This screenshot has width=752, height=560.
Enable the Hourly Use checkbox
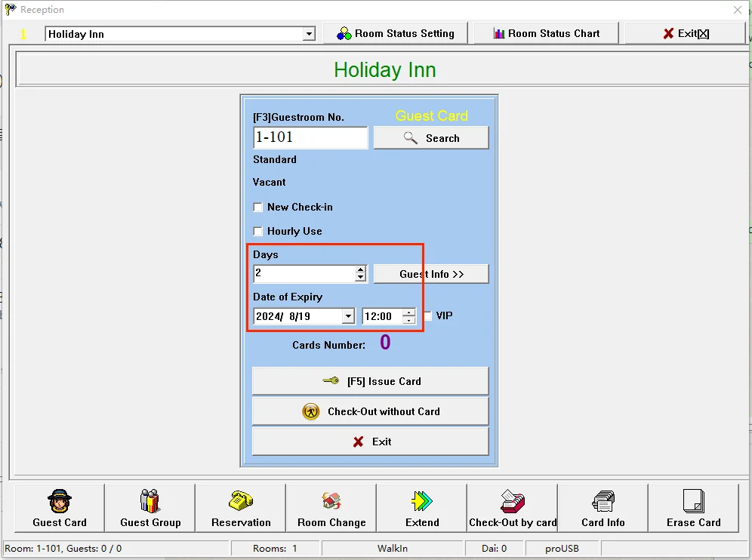click(x=258, y=231)
